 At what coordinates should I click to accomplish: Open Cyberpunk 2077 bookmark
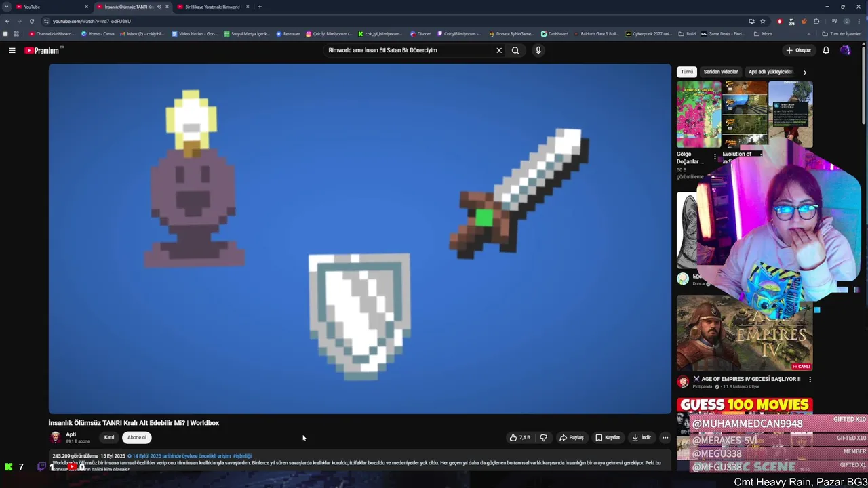(x=649, y=34)
